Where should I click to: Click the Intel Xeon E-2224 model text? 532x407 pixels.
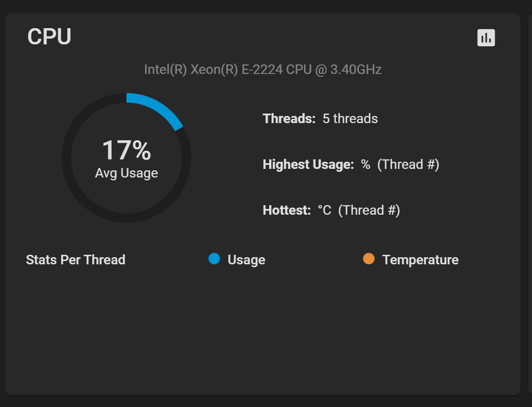[x=263, y=70]
